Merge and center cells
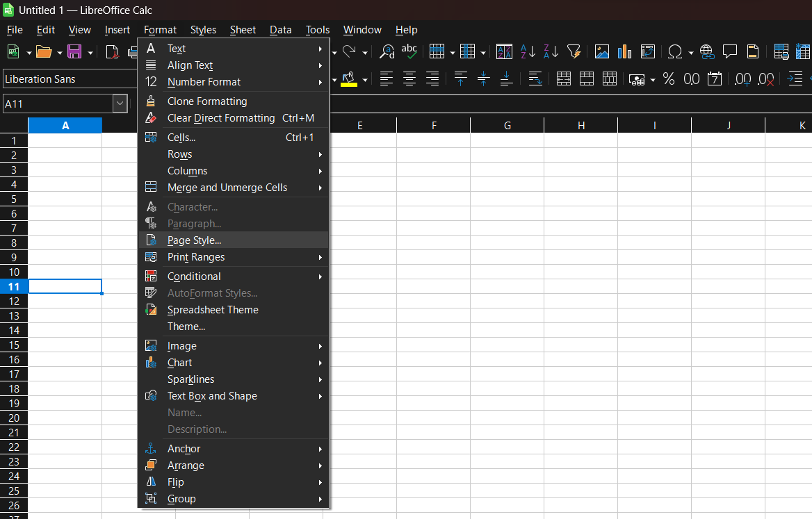Screen dimensions: 812x519 [x=563, y=79]
